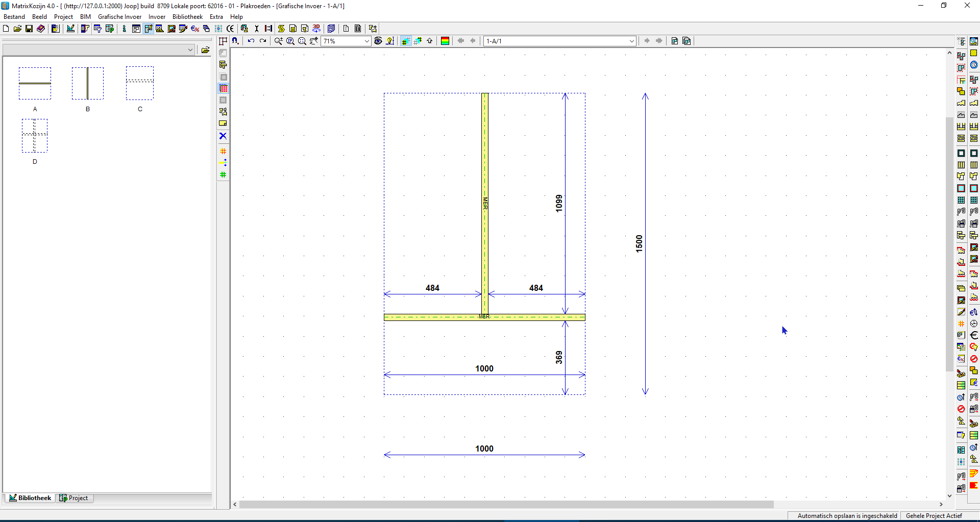Select the magnet snap tool
Viewport: 980px width, 522px height.
(x=235, y=41)
